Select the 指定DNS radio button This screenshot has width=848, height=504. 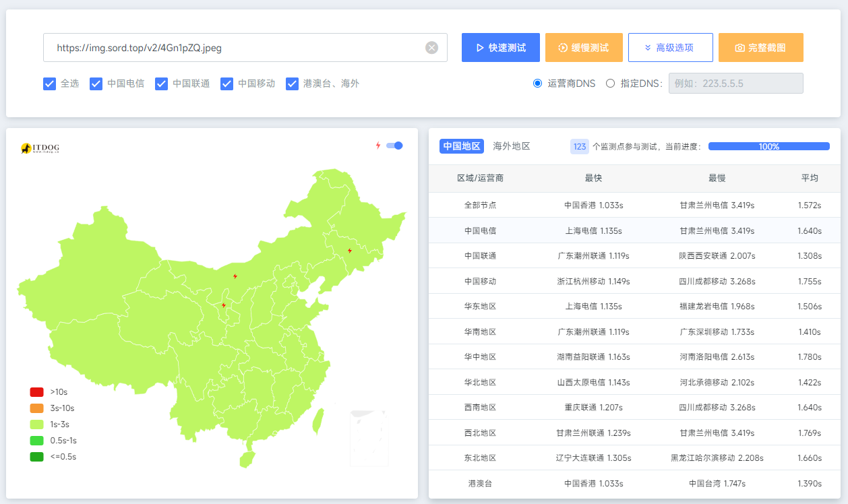pos(609,84)
